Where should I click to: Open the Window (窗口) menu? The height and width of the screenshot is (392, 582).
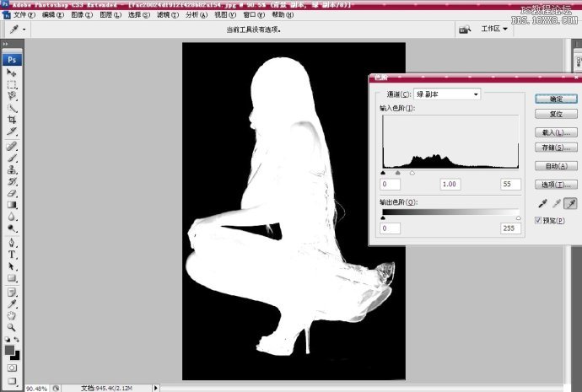coord(254,15)
